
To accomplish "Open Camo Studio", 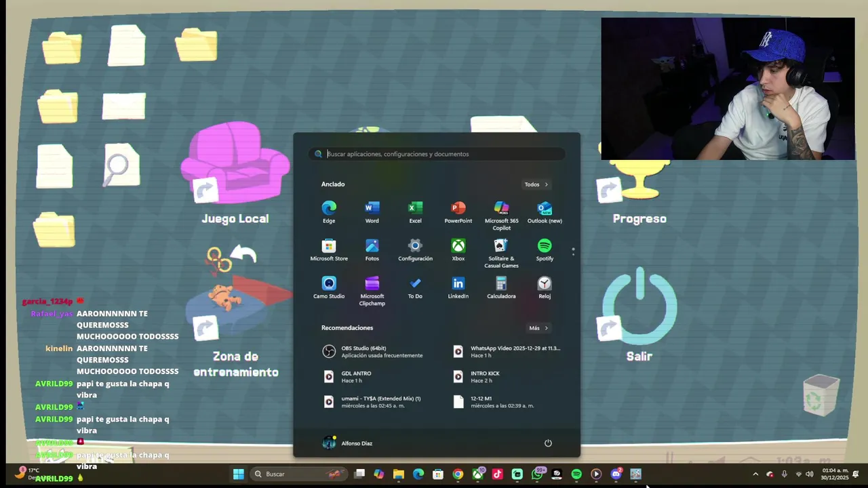I will pyautogui.click(x=329, y=288).
